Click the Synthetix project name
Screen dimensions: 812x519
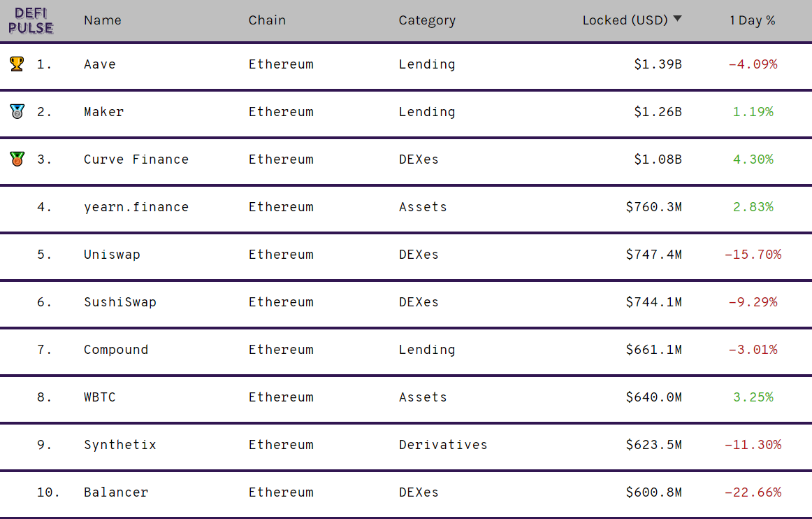click(x=120, y=445)
